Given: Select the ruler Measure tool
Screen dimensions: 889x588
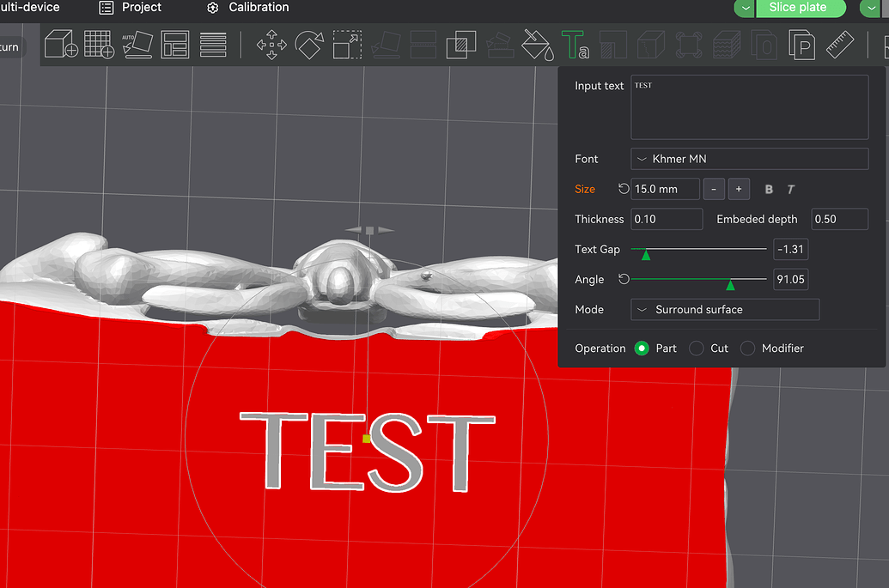Looking at the screenshot, I should 840,45.
